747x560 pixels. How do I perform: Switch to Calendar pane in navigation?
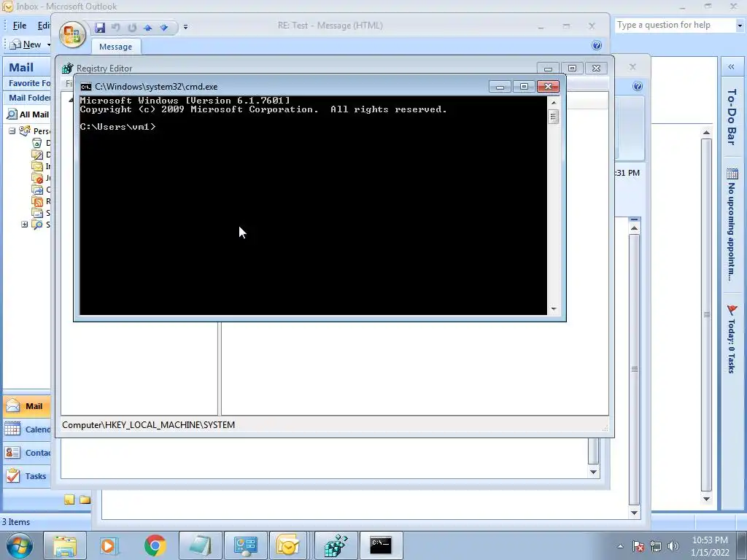[27, 429]
